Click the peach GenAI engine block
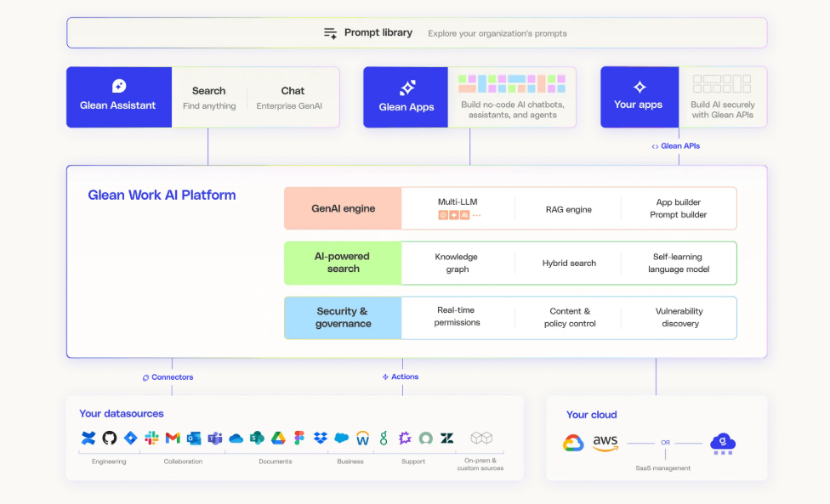830x504 pixels. click(x=343, y=208)
